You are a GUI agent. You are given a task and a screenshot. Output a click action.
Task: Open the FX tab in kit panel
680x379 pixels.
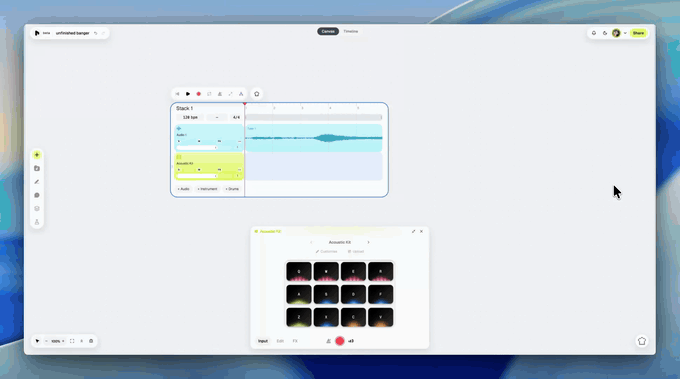pyautogui.click(x=295, y=341)
